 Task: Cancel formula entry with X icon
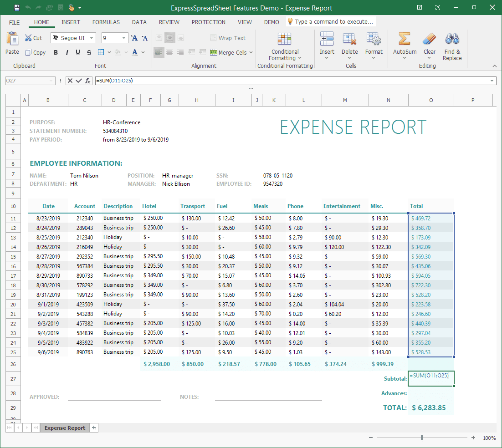click(70, 81)
